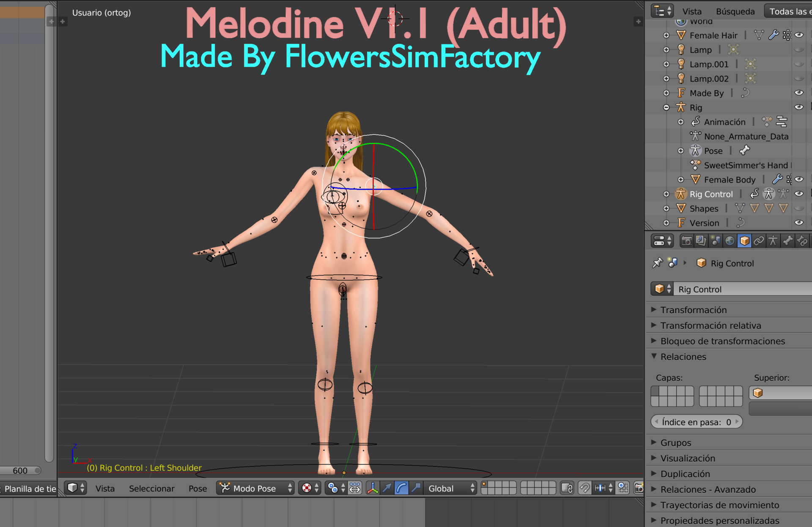This screenshot has height=527, width=812.
Task: Toggle visibility of Rig Control
Action: (799, 194)
